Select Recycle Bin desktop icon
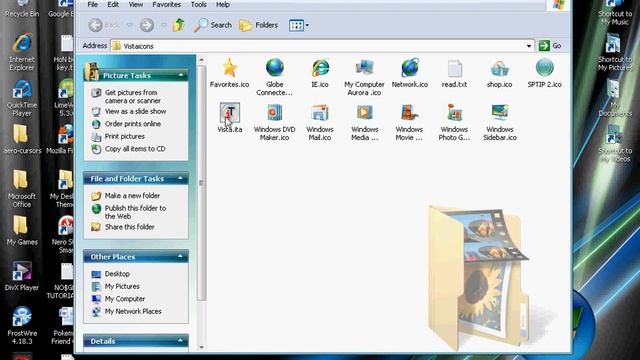Screen dimensions: 640x360 pos(22,9)
